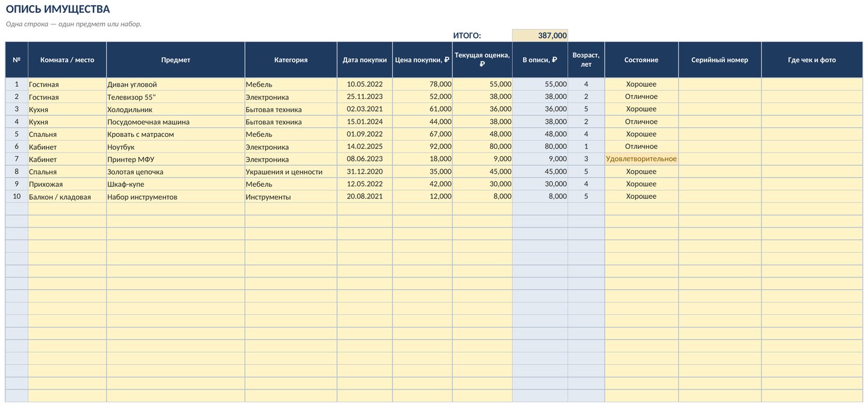Select purchase date 10.05.2022
868x407 pixels.
click(365, 84)
